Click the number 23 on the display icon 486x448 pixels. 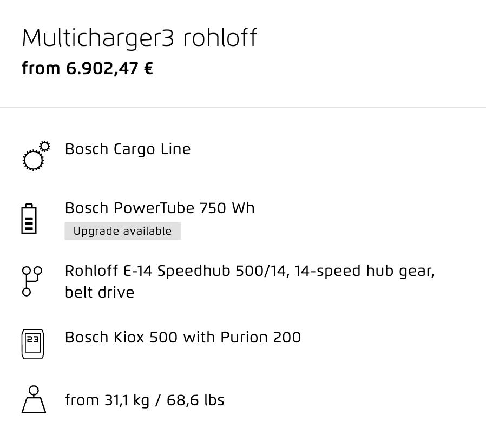click(33, 339)
